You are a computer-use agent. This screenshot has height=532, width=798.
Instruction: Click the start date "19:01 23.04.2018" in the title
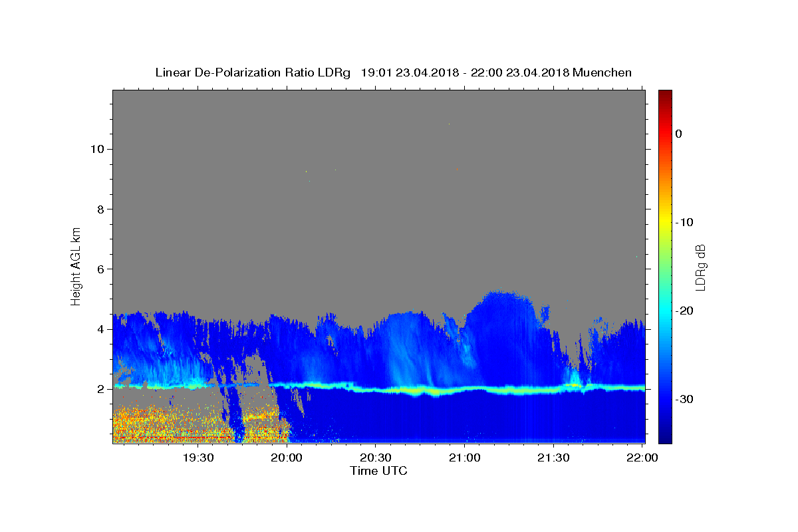[410, 72]
